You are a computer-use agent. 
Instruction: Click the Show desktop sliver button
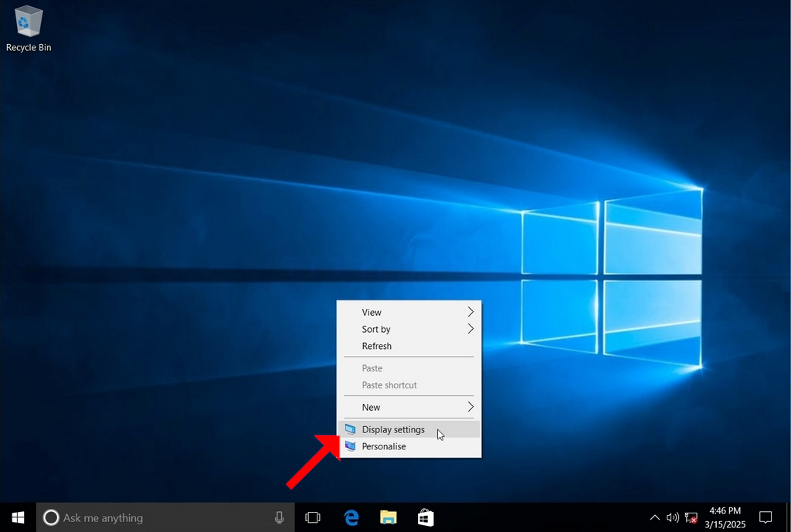coord(788,517)
